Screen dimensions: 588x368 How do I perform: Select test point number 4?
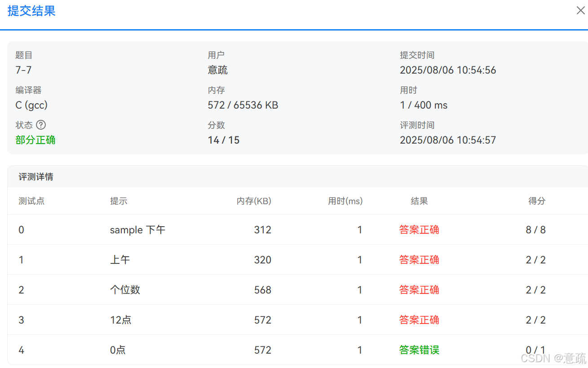point(21,350)
